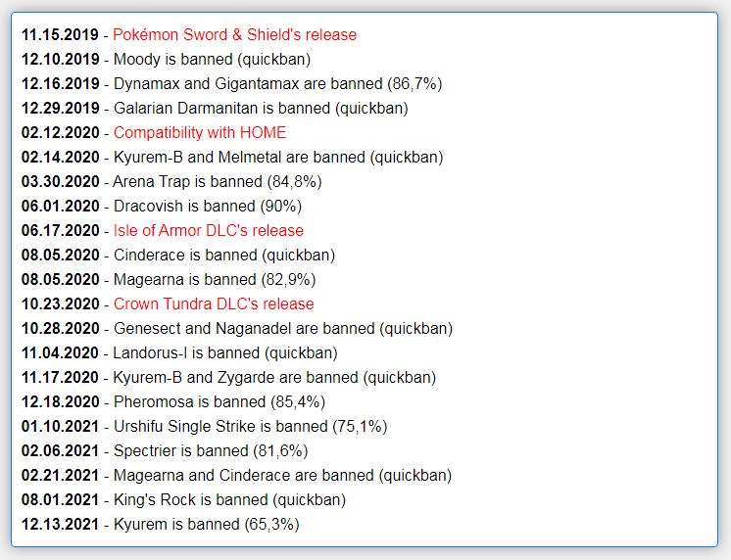Click the 11.15.2019 date
Screen dimensions: 731x560
click(60, 35)
